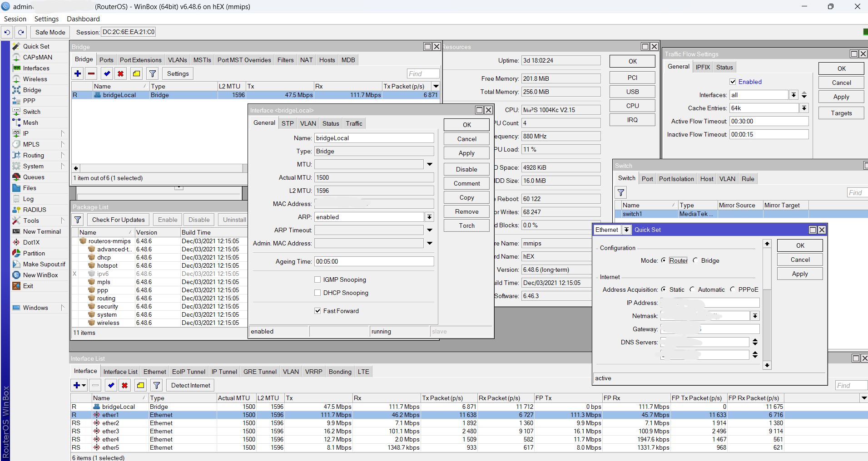Expand the Cache Entries dropdown
Viewport: 868px width, 461px height.
[x=804, y=108]
